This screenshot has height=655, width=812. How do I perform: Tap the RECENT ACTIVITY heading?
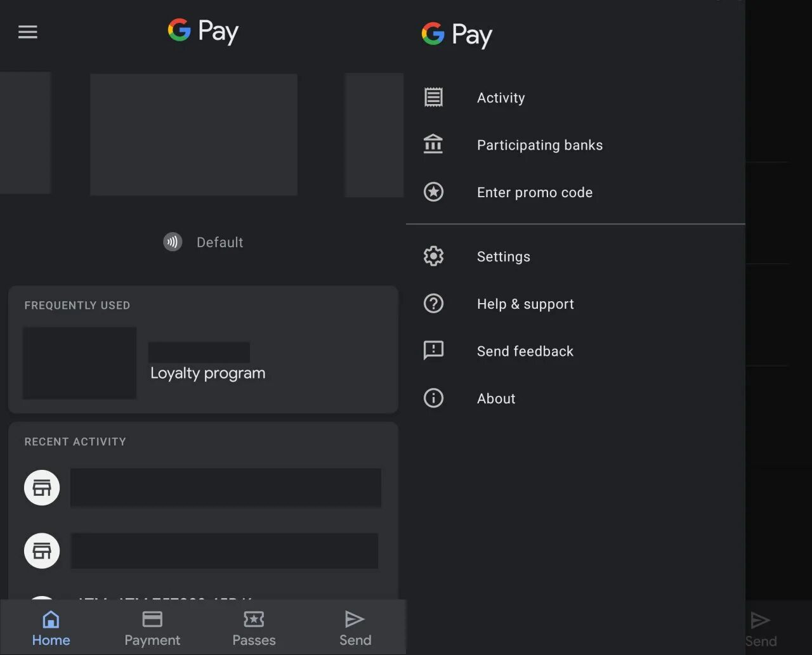(75, 441)
